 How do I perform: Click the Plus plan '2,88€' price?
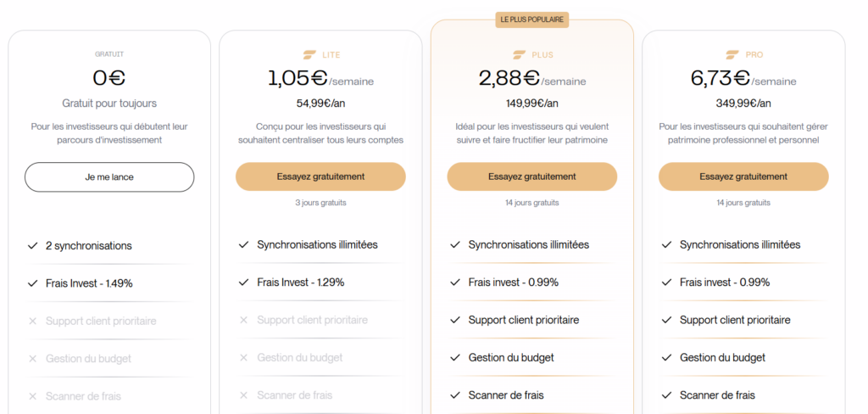point(509,78)
